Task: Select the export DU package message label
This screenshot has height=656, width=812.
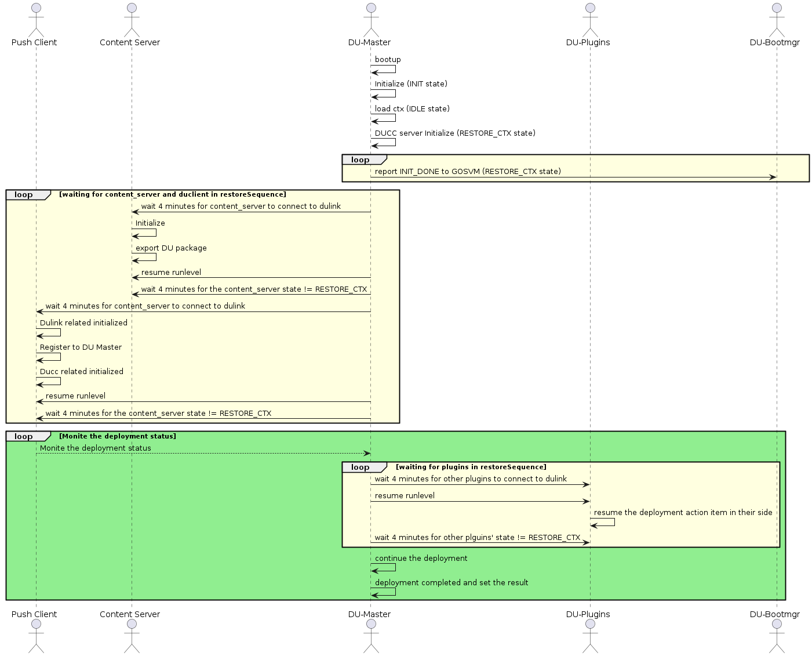Action: 172,248
